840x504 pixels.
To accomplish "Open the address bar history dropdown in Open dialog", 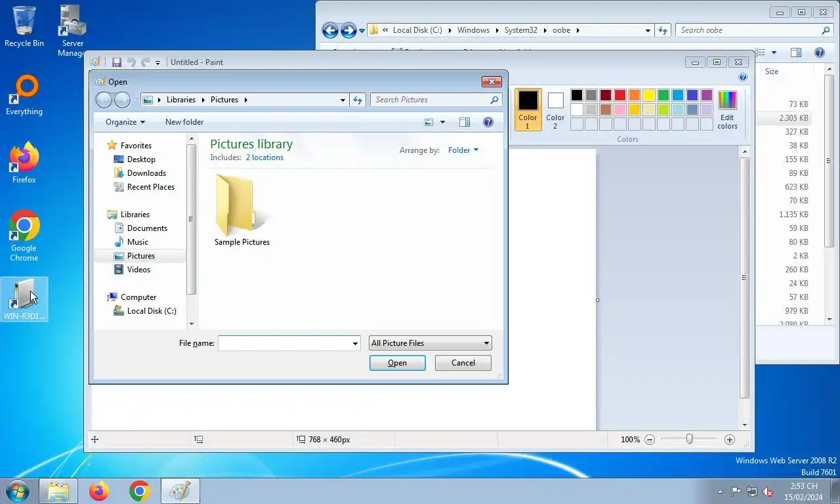I will (x=343, y=100).
